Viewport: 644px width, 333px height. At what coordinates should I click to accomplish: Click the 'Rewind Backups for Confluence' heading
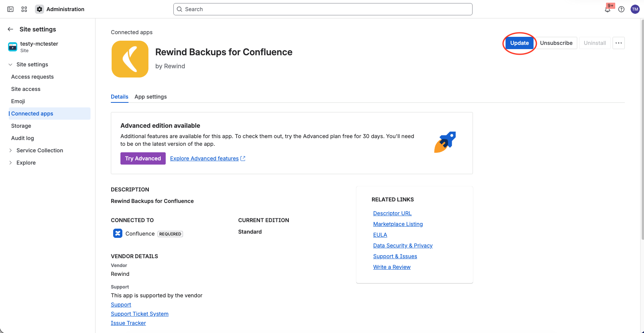tap(224, 52)
